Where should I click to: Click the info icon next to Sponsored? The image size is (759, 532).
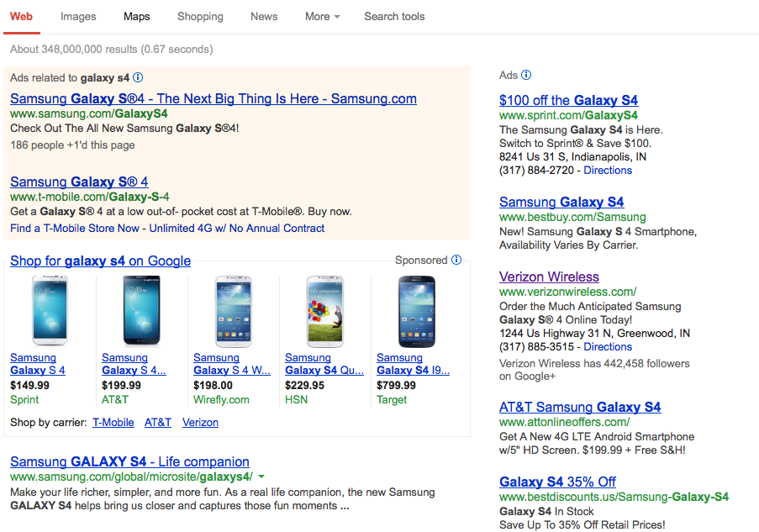click(x=456, y=261)
